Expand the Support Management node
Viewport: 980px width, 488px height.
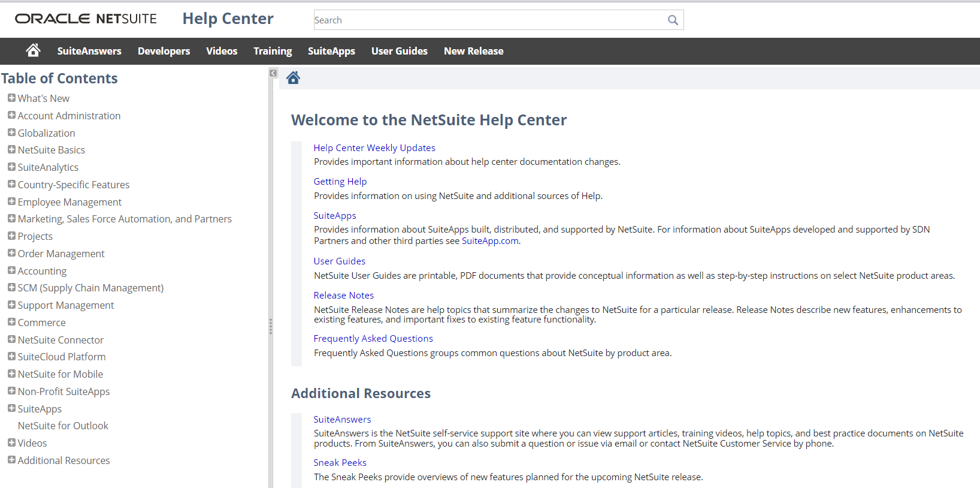pos(11,305)
